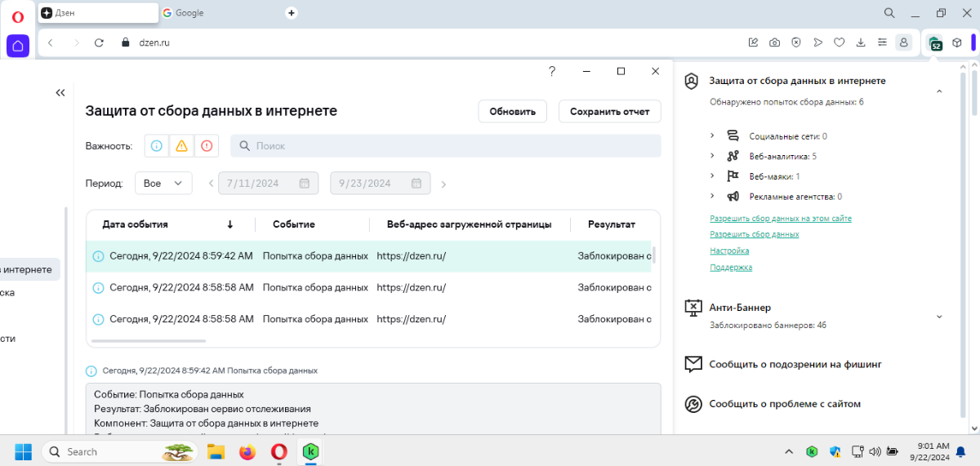The image size is (980, 466).
Task: Toggle the informational importance filter
Action: coord(157,146)
